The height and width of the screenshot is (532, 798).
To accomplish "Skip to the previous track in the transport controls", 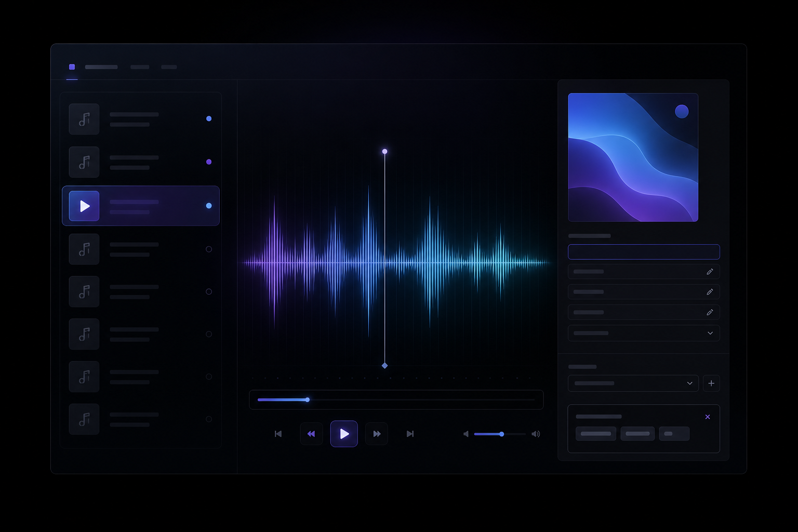I will point(278,434).
